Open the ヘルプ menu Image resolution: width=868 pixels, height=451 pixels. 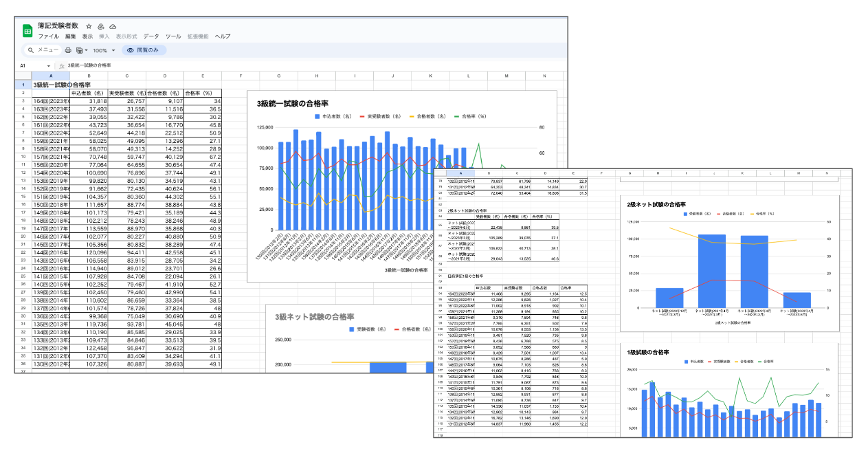pyautogui.click(x=223, y=36)
